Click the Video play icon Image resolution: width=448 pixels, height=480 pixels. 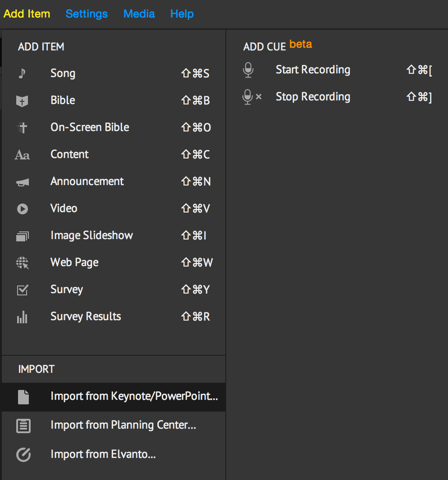23,209
